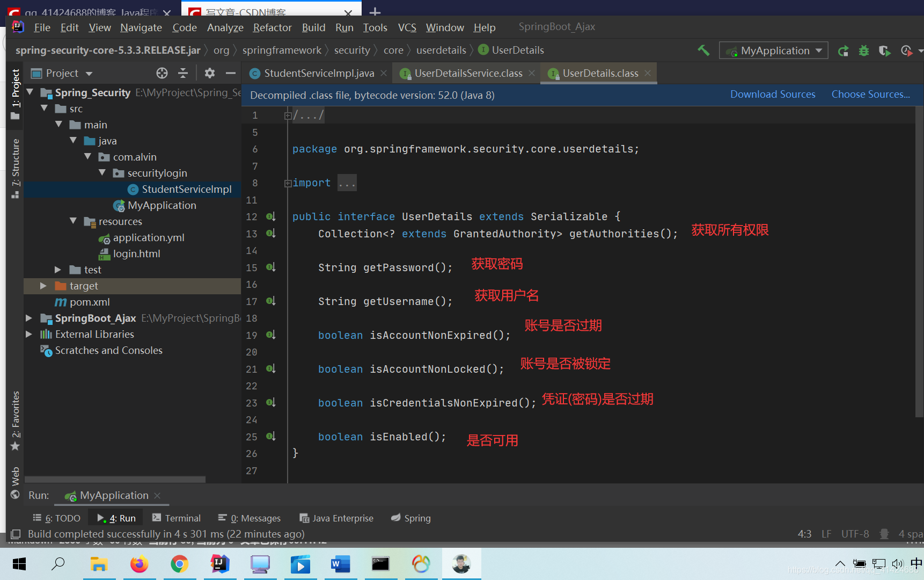Image resolution: width=924 pixels, height=580 pixels.
Task: Open Word from the taskbar
Action: pos(340,564)
